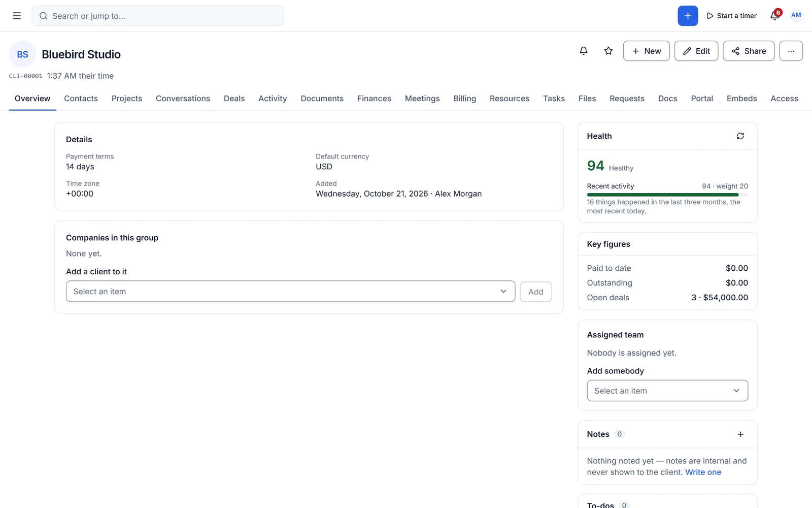Open the Add a client dropdown
The width and height of the screenshot is (812, 508).
coord(290,292)
